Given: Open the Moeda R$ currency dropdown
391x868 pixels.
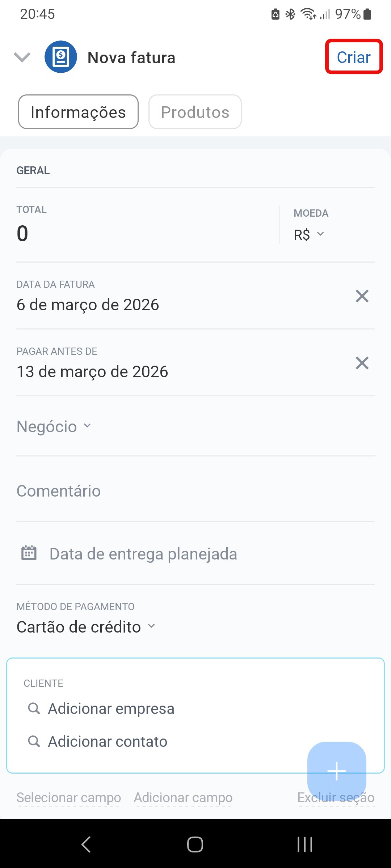Looking at the screenshot, I should [309, 235].
